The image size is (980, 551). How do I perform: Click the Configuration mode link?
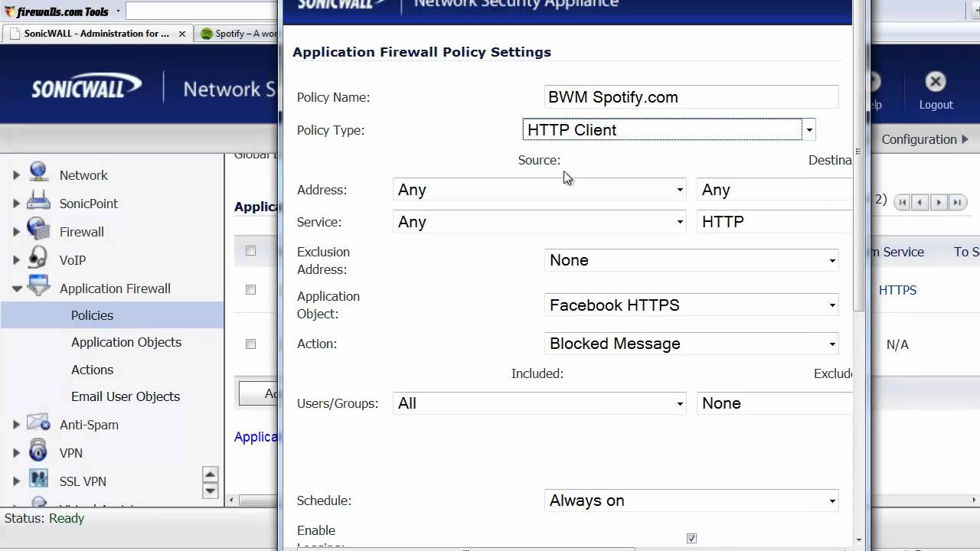coord(925,139)
